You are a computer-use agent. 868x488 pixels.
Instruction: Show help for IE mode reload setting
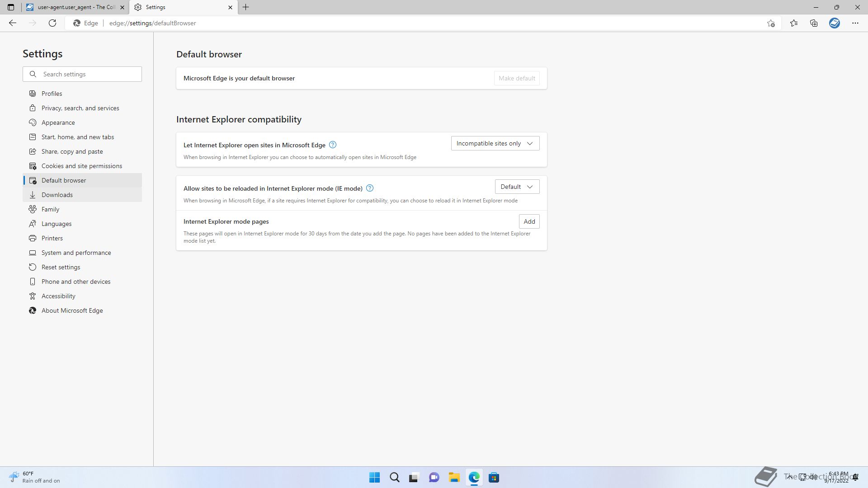[370, 188]
